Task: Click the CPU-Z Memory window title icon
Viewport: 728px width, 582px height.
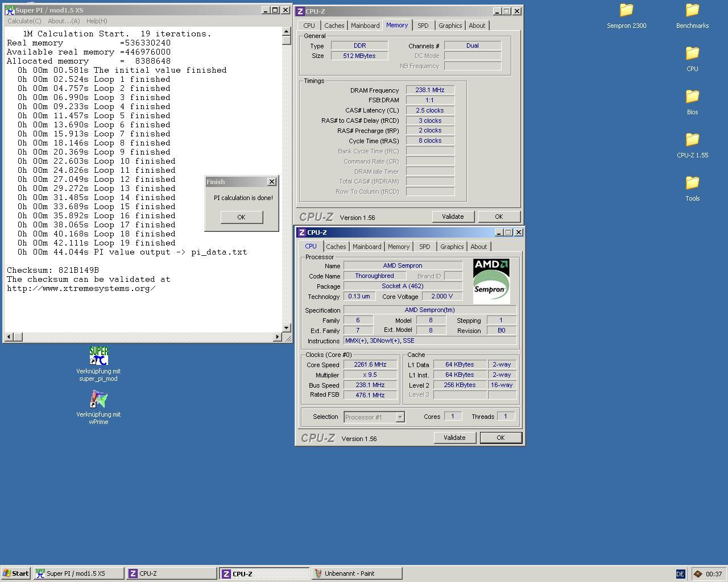Action: [300, 11]
